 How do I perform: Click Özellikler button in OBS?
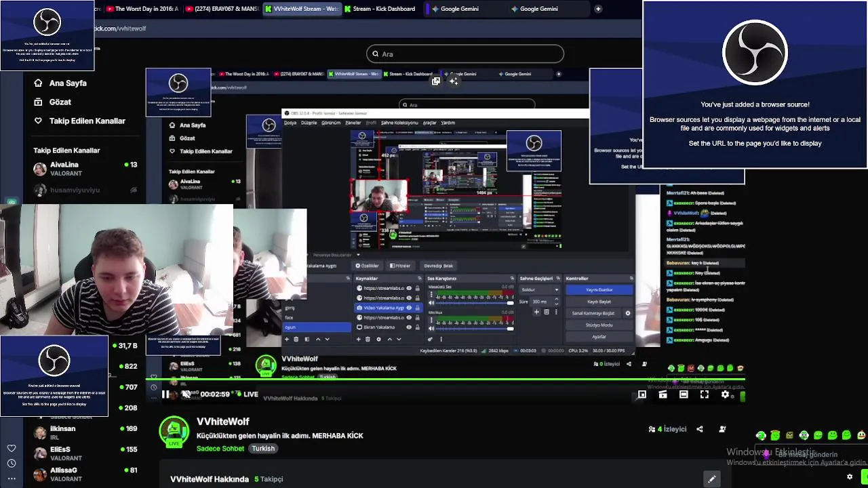coord(367,266)
